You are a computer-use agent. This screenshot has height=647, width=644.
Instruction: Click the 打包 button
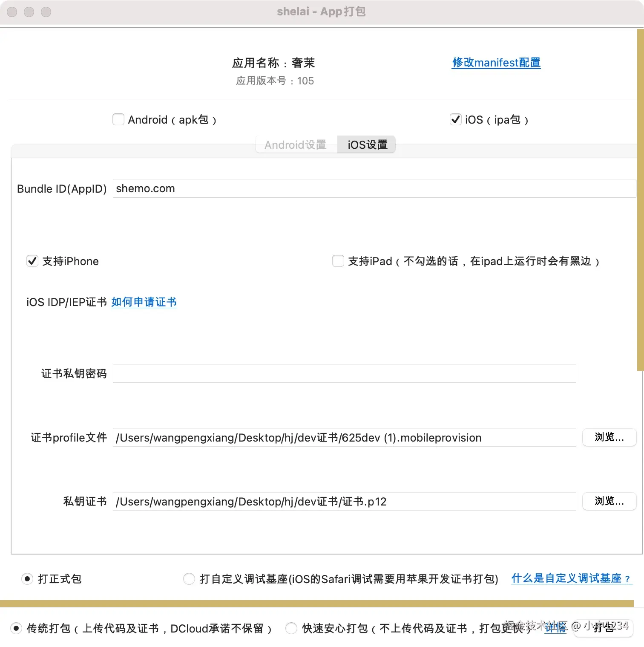(604, 627)
